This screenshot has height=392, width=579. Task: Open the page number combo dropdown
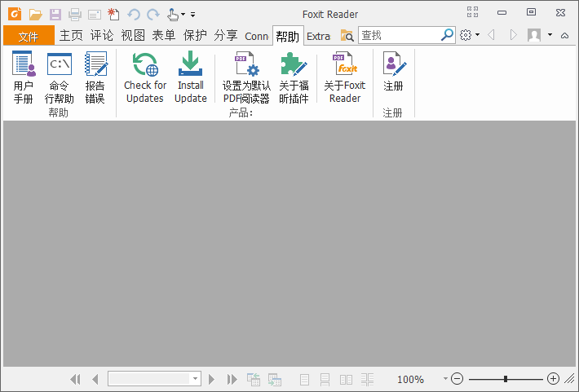[196, 379]
